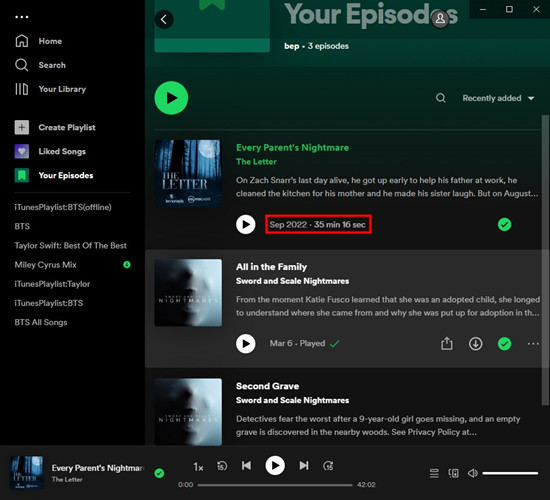
Task: Open Your Episodes in sidebar
Action: 54,175
